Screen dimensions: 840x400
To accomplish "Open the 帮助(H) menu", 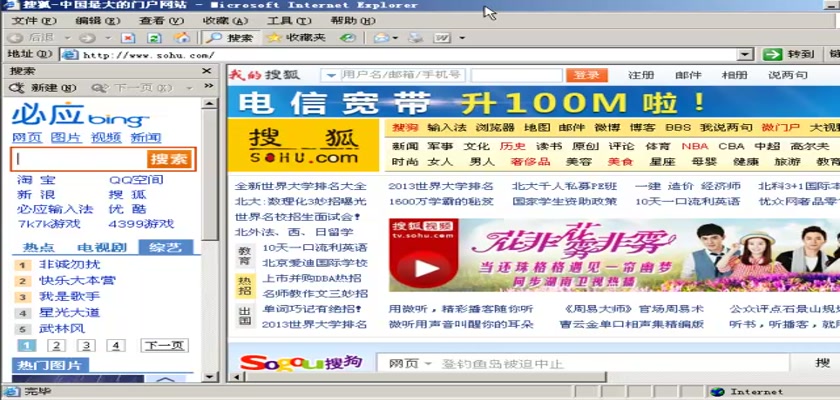I will 353,21.
